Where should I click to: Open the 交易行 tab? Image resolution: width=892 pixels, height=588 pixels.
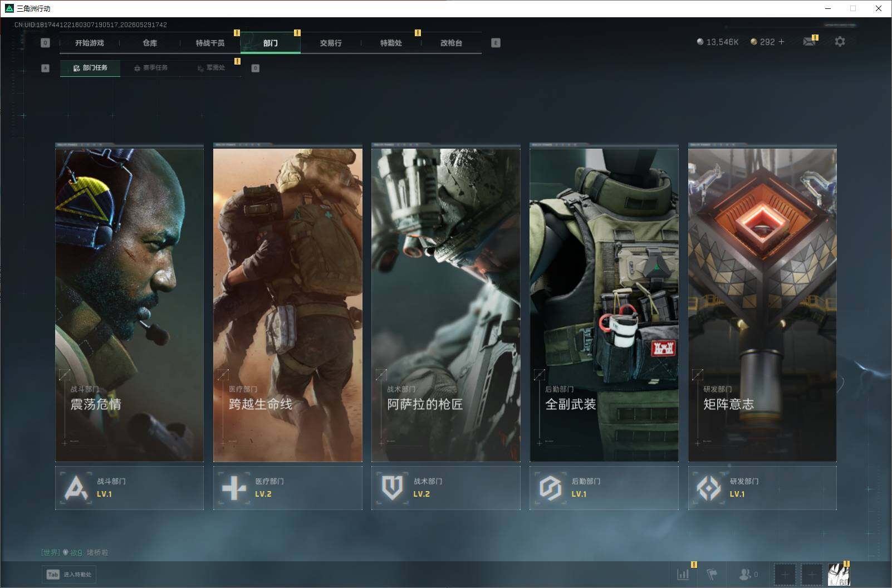click(331, 43)
